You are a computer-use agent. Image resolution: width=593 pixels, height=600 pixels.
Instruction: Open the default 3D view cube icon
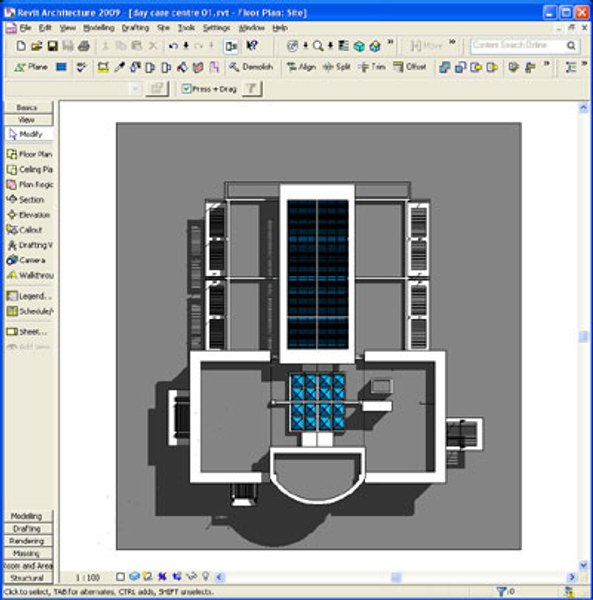[359, 46]
